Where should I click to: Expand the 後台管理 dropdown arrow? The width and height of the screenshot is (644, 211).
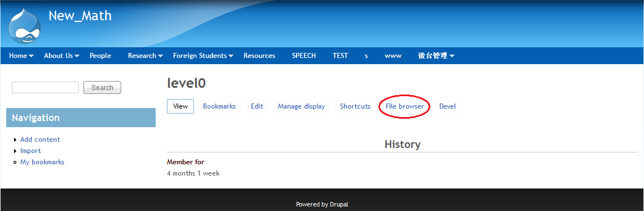(452, 56)
